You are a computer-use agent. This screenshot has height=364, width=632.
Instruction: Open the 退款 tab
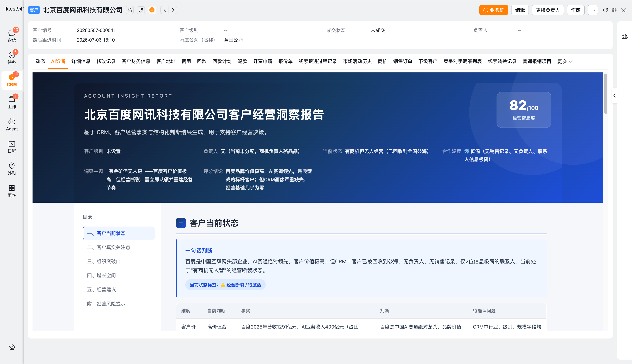[242, 62]
